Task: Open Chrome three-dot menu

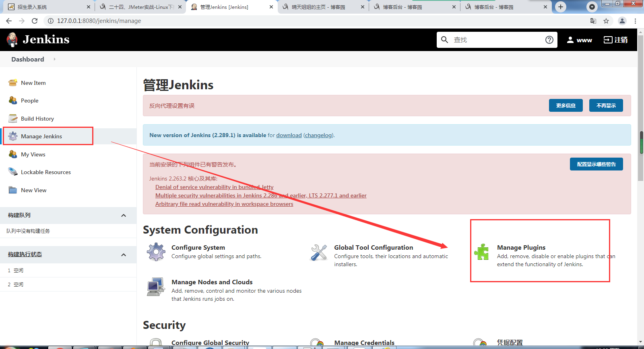Action: (635, 21)
